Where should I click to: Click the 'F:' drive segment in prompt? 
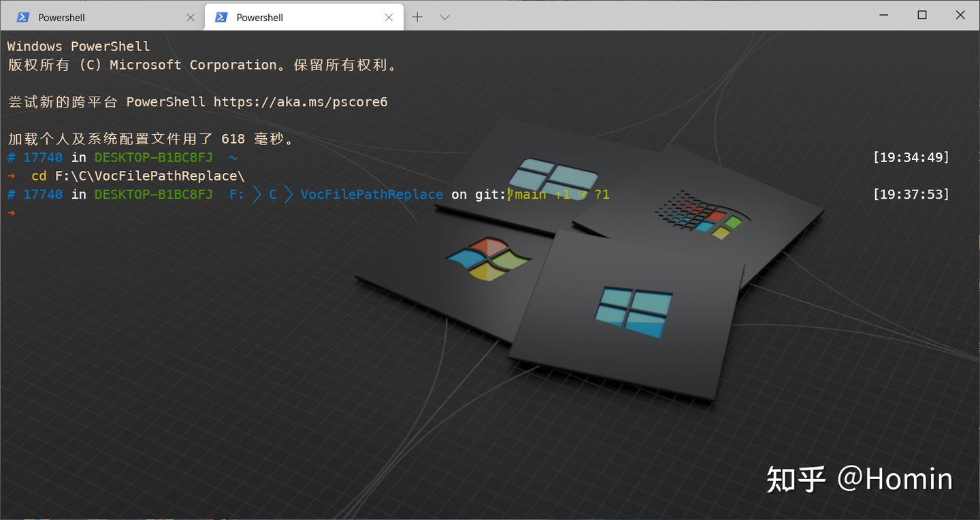(237, 194)
